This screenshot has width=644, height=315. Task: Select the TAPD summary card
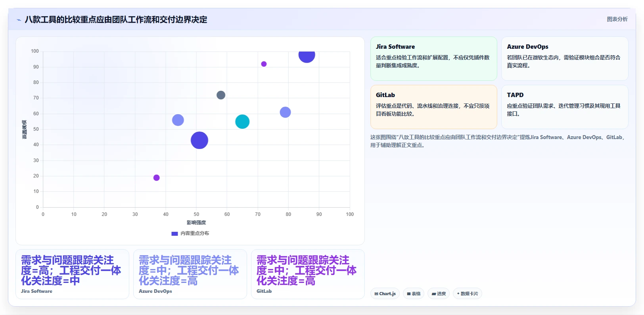point(565,107)
